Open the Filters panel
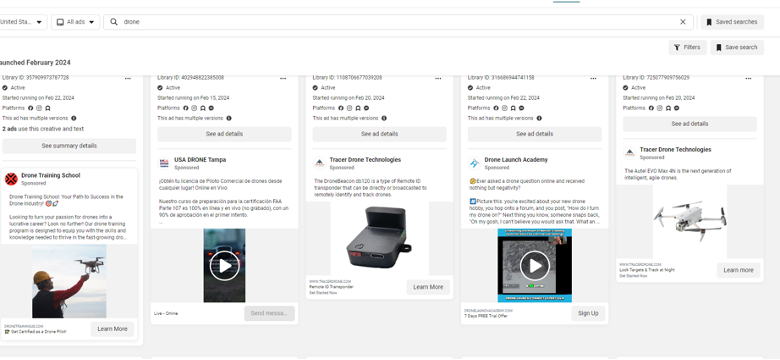Viewport: 780px width, 360px height. pos(687,47)
